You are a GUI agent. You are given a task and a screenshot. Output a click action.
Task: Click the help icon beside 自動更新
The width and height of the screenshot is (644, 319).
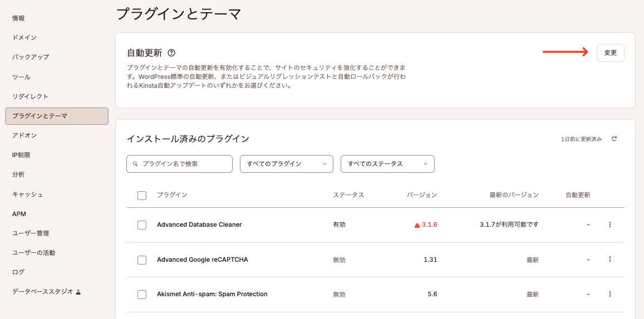pos(171,53)
